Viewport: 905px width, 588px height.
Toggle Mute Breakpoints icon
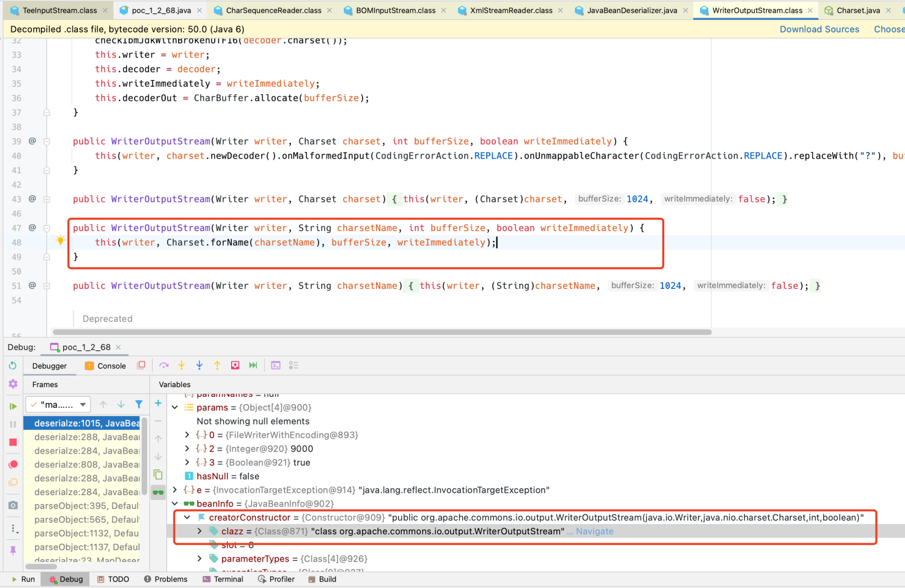pos(13,482)
